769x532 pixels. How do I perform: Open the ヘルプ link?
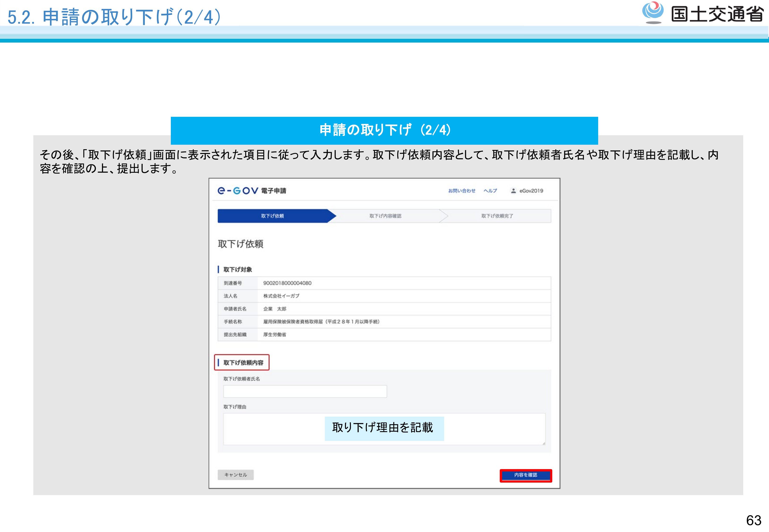click(x=490, y=191)
